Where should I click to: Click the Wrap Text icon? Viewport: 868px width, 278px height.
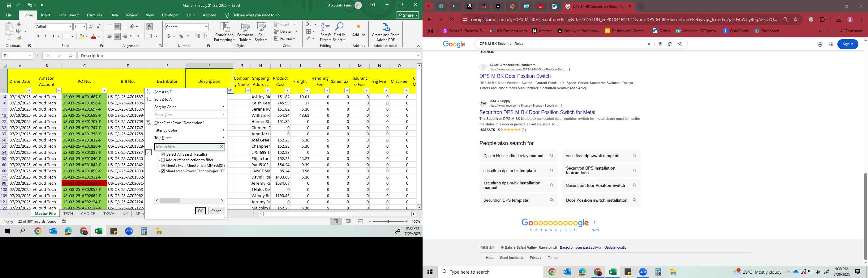pyautogui.click(x=149, y=27)
